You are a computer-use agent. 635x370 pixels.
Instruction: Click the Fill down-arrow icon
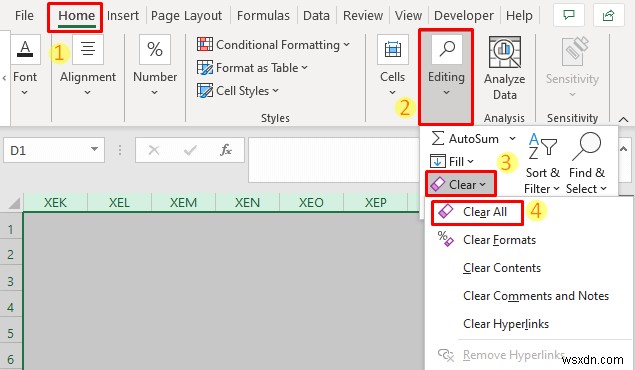(437, 161)
